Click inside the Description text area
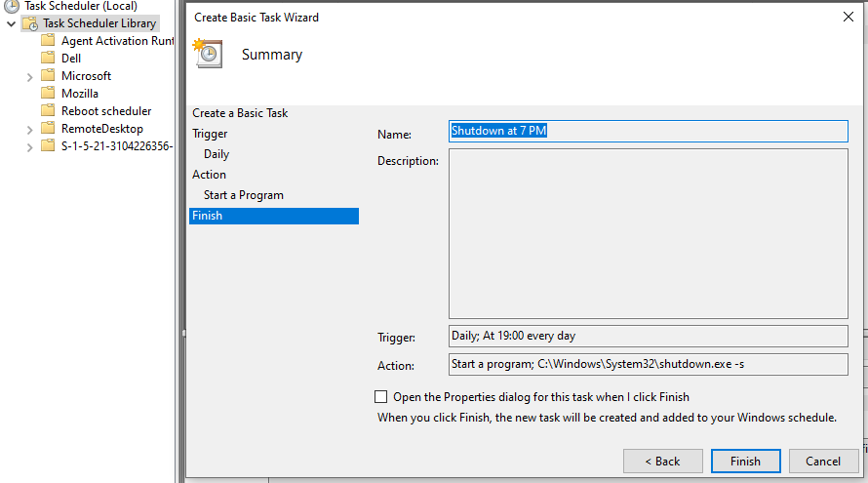The height and width of the screenshot is (483, 868). tap(649, 233)
